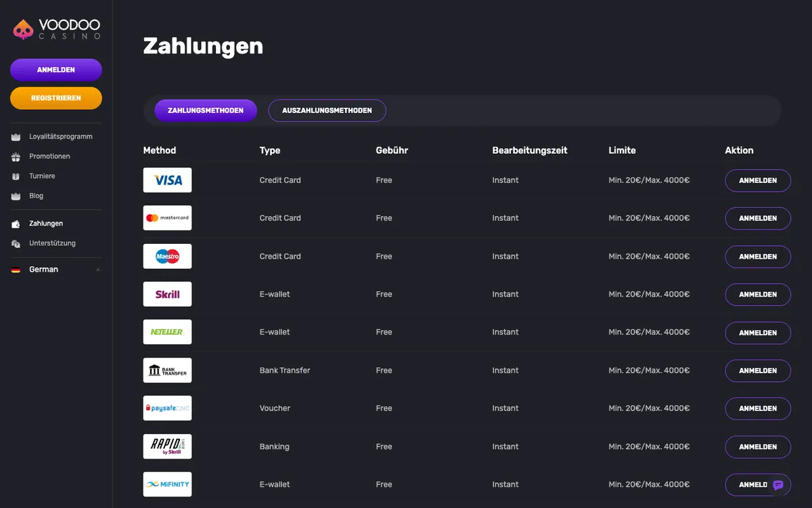Click the Method column header

click(x=160, y=150)
